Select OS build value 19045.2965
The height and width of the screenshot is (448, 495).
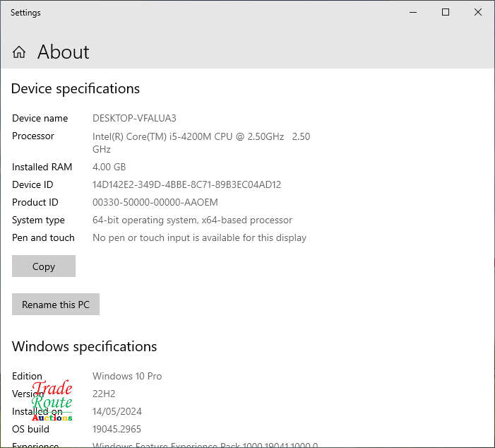(117, 429)
